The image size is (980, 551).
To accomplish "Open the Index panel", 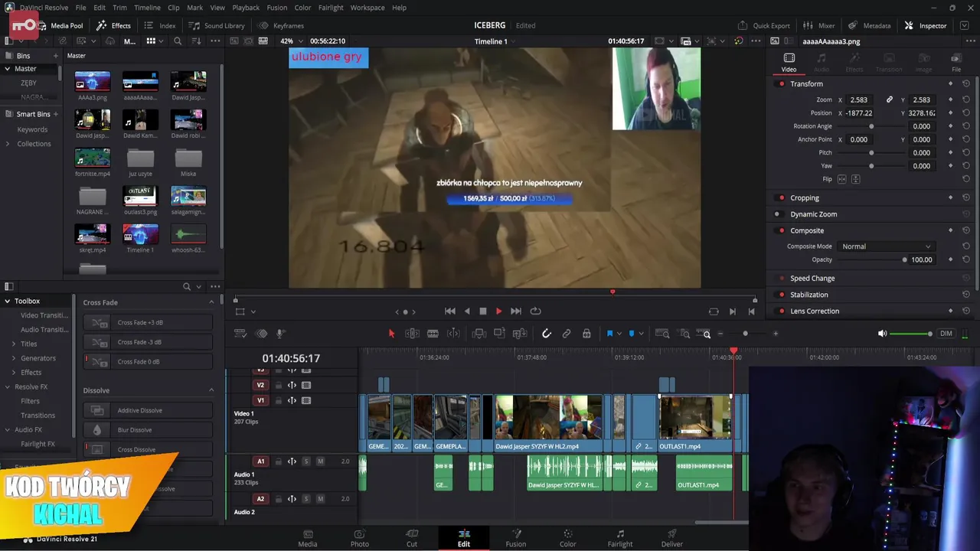I will 160,25.
